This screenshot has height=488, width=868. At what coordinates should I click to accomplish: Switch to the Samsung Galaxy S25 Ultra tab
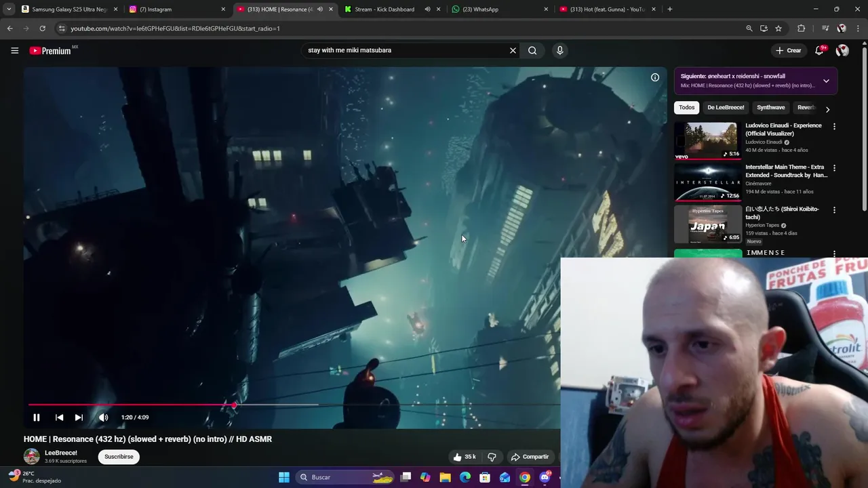69,9
